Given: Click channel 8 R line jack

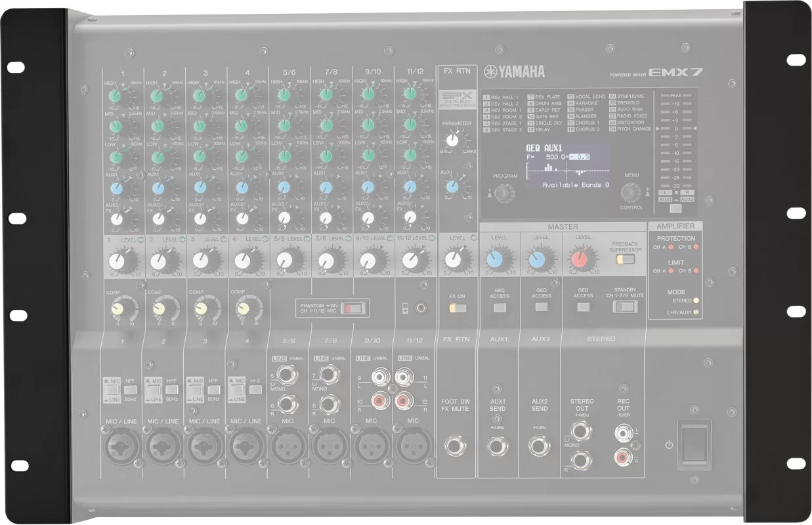Looking at the screenshot, I should tap(329, 404).
